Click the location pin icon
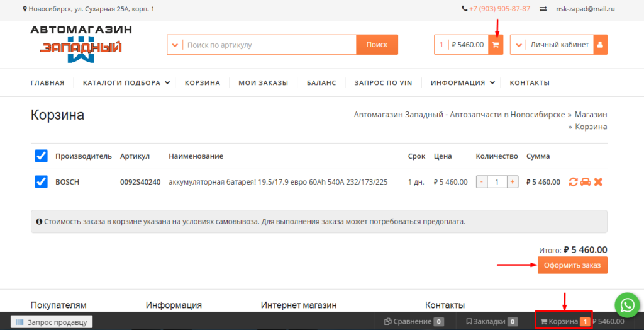Viewport: 644px width, 330px height. point(25,9)
